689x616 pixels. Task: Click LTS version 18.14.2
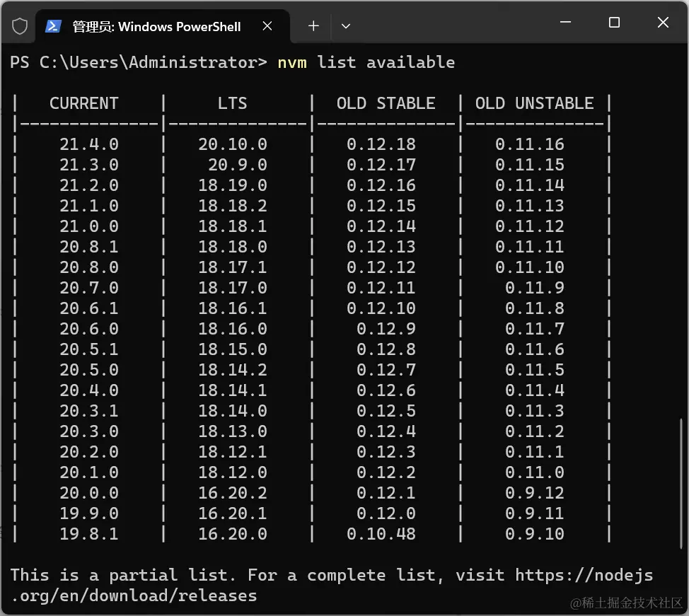[233, 369]
